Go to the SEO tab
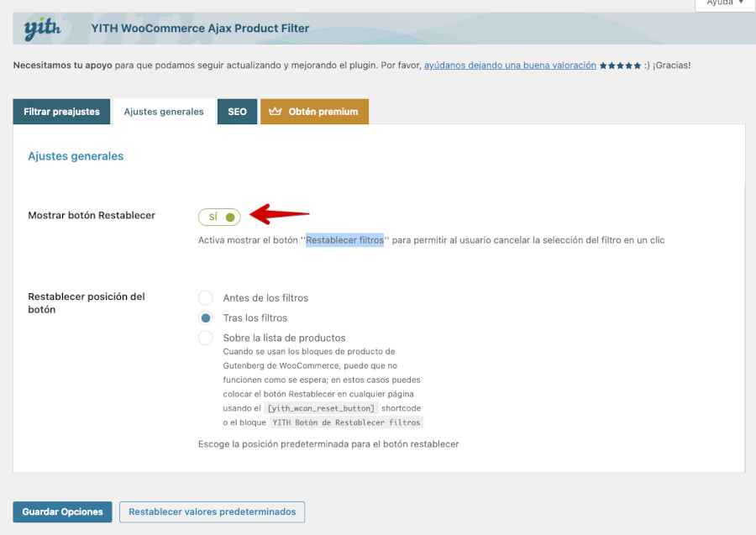This screenshot has height=535, width=756. pos(237,112)
